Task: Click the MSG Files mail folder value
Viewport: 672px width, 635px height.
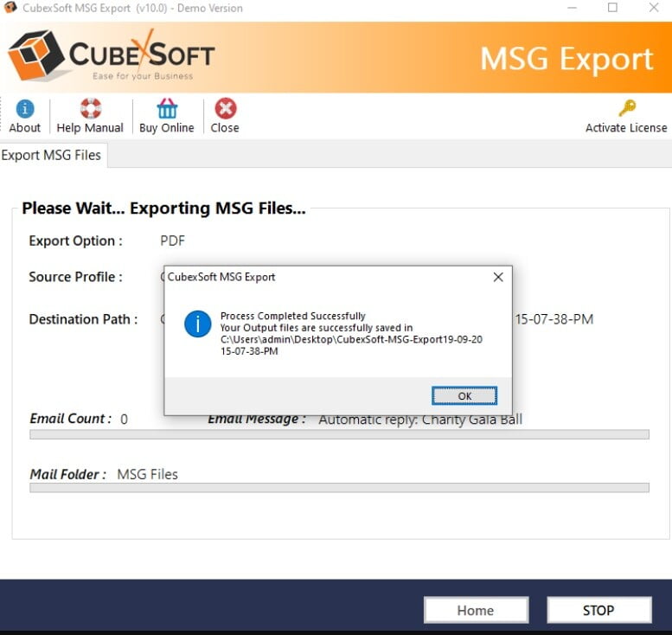Action: (147, 474)
